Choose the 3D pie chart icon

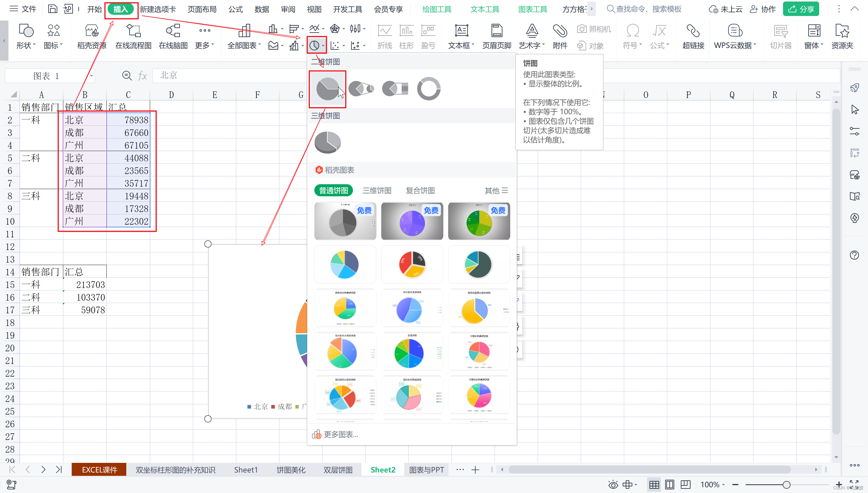pyautogui.click(x=328, y=142)
